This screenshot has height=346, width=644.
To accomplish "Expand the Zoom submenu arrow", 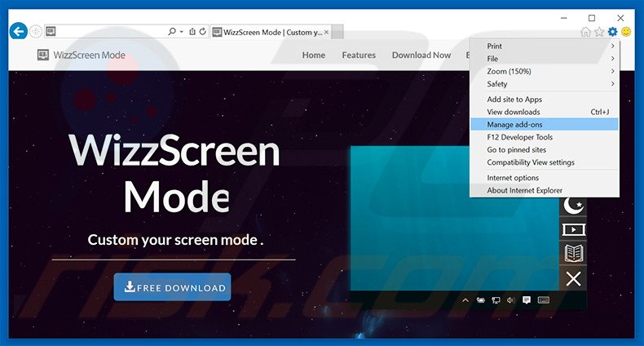I will [x=612, y=71].
